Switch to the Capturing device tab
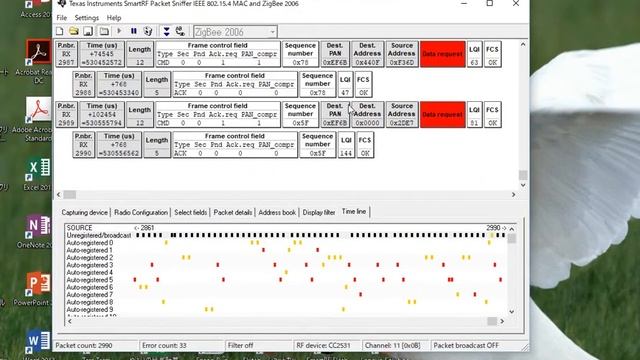 (x=84, y=212)
